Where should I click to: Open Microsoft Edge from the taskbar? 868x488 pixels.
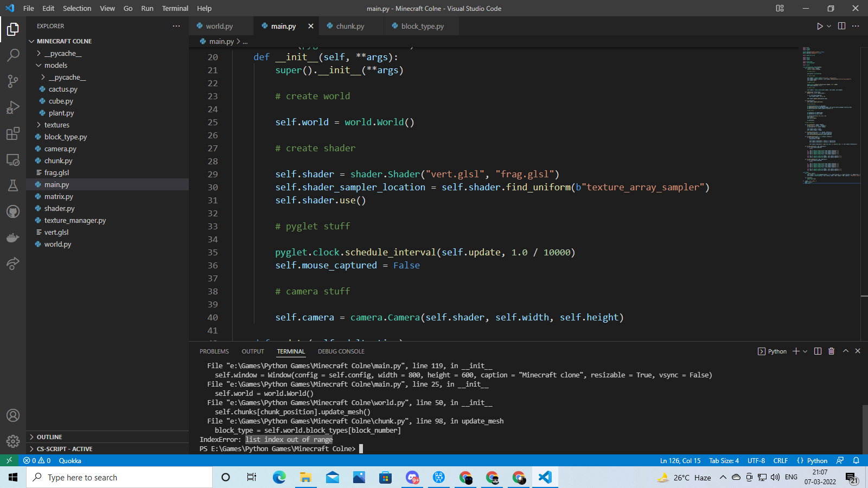click(279, 477)
